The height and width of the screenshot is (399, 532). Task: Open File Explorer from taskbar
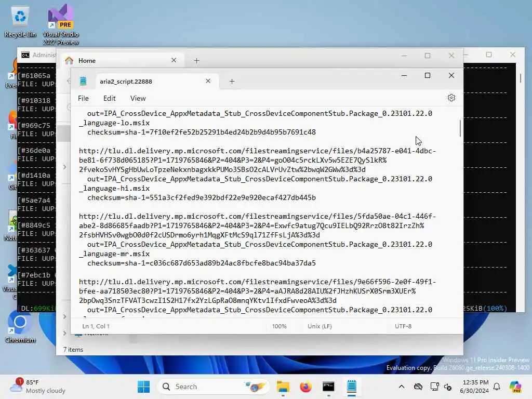tap(283, 387)
